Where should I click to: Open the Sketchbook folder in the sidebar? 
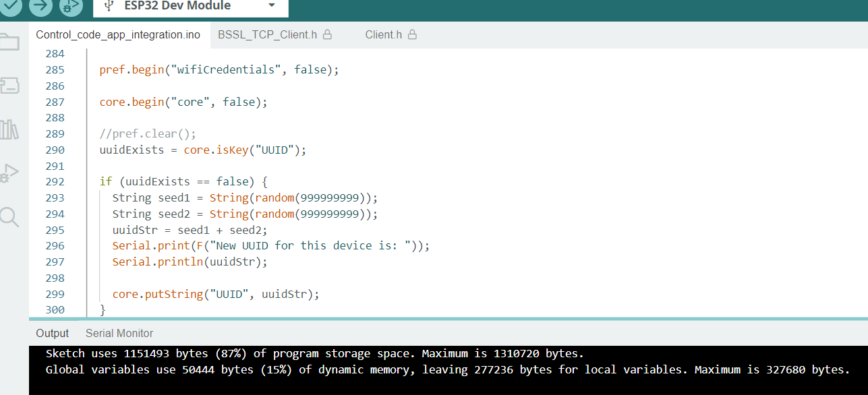tap(9, 42)
